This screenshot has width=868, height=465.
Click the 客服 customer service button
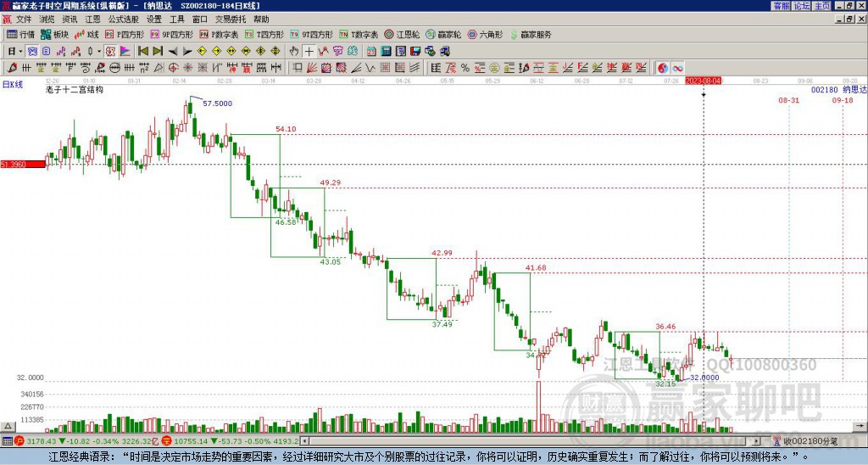[x=781, y=6]
